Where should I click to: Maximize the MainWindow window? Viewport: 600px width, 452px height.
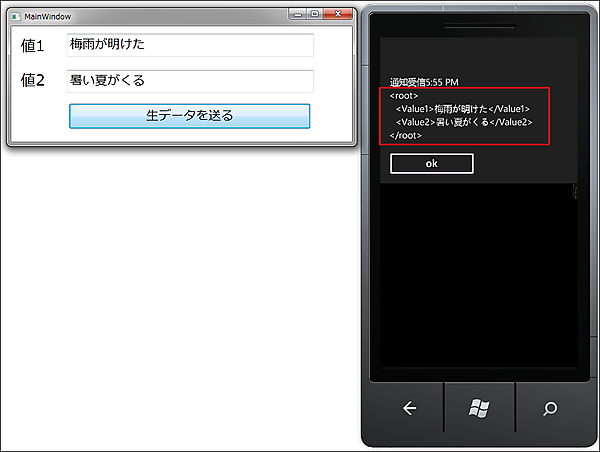[315, 14]
